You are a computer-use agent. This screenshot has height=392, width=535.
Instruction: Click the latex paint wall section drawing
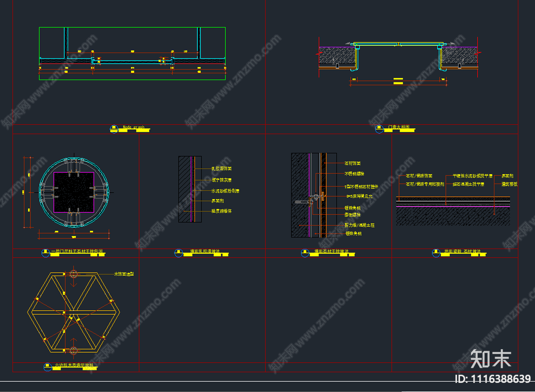[190, 189]
